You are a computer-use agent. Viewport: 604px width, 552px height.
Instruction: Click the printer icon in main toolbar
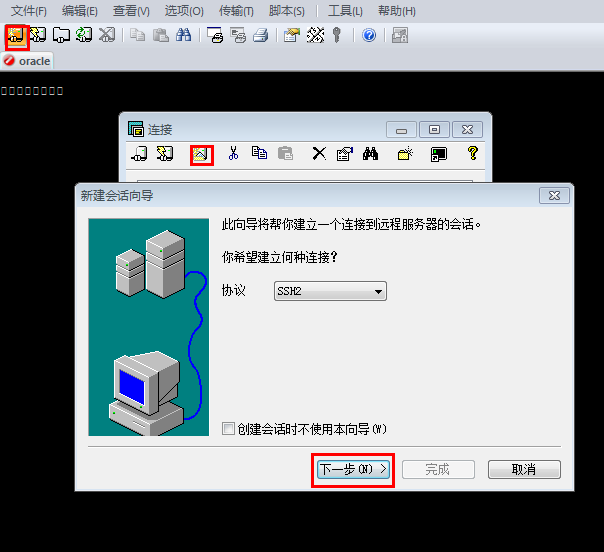pyautogui.click(x=261, y=35)
